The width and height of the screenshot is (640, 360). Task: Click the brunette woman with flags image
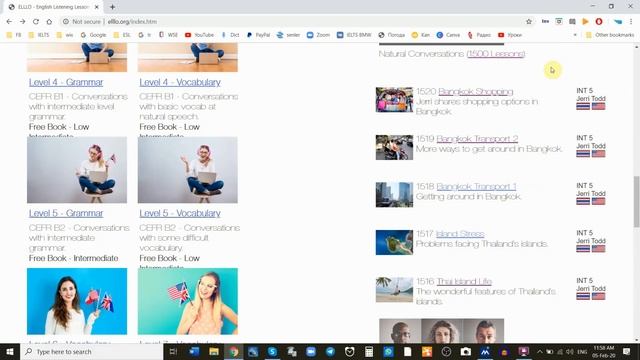[x=77, y=301]
